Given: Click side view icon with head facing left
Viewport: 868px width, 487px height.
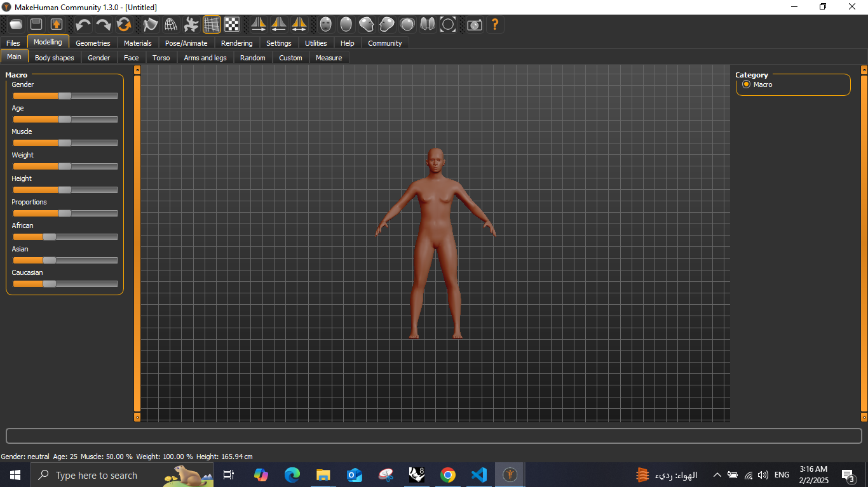Looking at the screenshot, I should pos(387,25).
